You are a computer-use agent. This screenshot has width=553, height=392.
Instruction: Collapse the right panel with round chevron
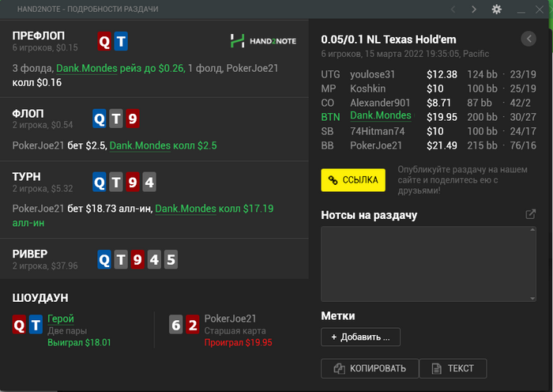(x=529, y=39)
